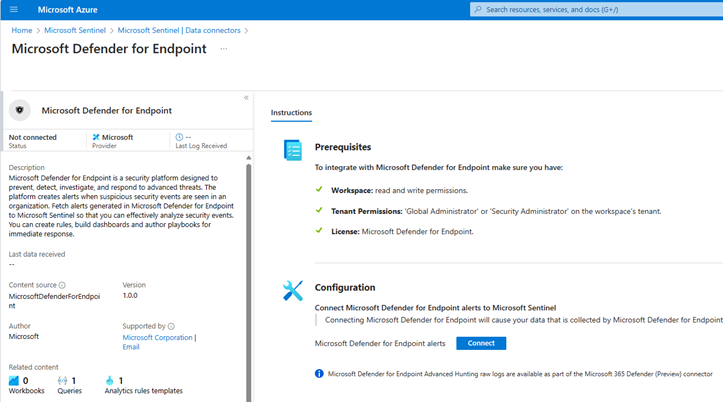Click the Microsoft provider icon
Image resolution: width=723 pixels, height=402 pixels.
point(96,137)
